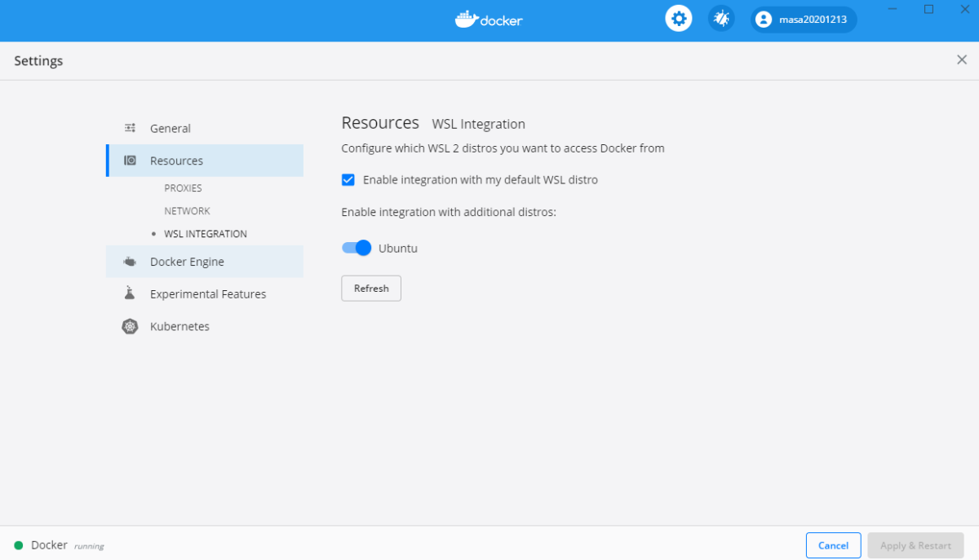The image size is (979, 560).
Task: Uncheck Enable integration with default WSL distro
Action: 348,179
